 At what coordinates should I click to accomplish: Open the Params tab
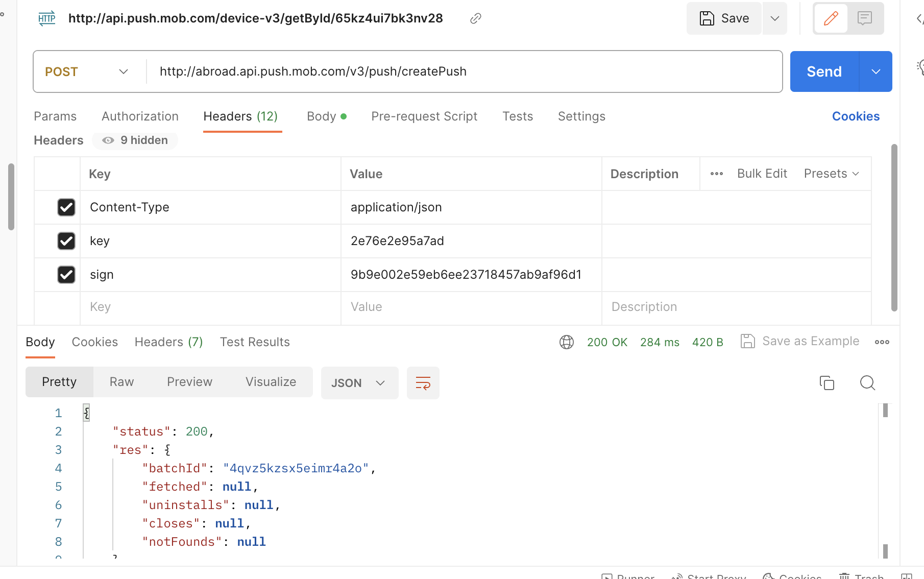(55, 116)
